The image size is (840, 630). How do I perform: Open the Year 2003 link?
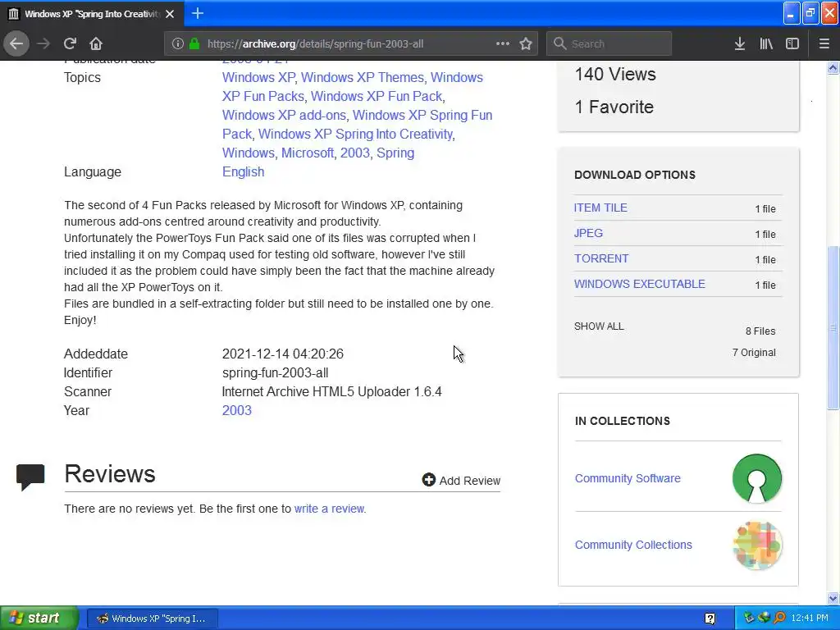pos(237,410)
